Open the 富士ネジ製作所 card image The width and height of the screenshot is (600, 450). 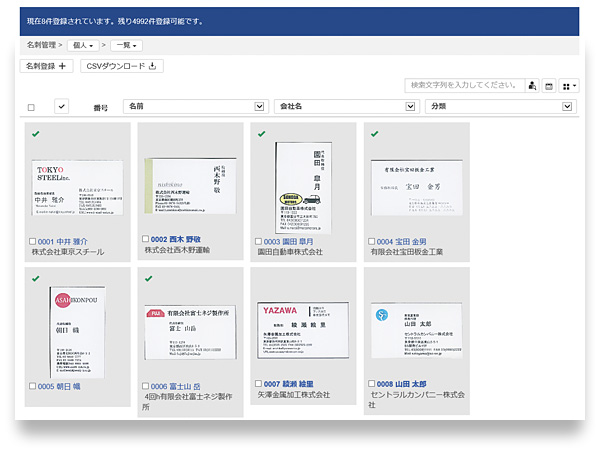[x=191, y=332]
